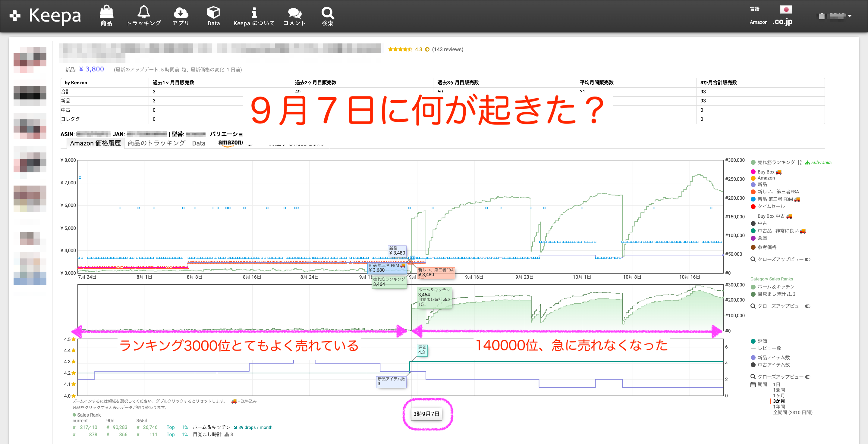Image resolution: width=868 pixels, height=444 pixels.
Task: Switch to the 商品のトラッキング tab
Action: [156, 143]
